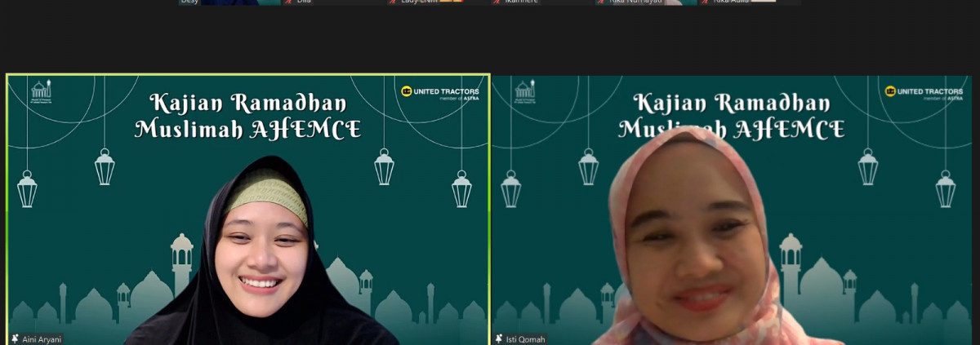Click the pin icon next to Isti Qomah
This screenshot has height=345, width=980.
[499, 338]
